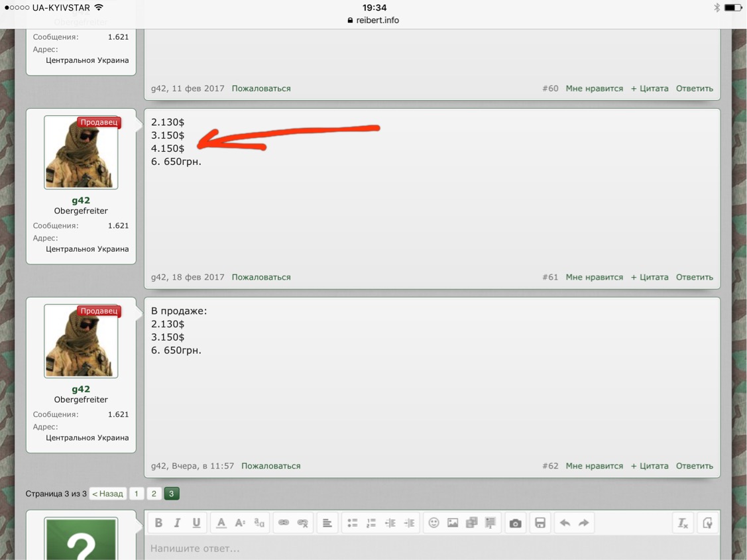Select text '4.150$' in post #61
The width and height of the screenshot is (747, 560).
[x=168, y=148]
